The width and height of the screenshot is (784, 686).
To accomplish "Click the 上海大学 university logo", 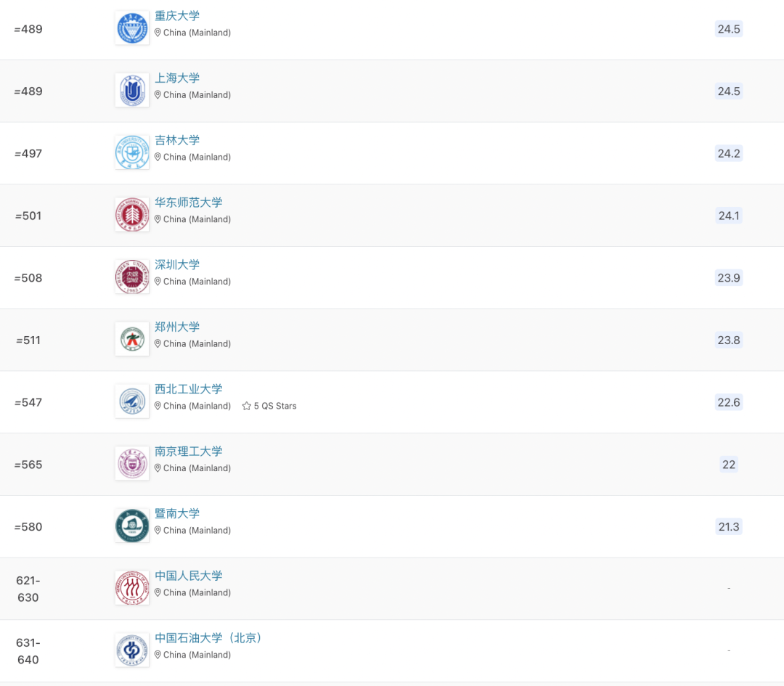I will pos(132,91).
